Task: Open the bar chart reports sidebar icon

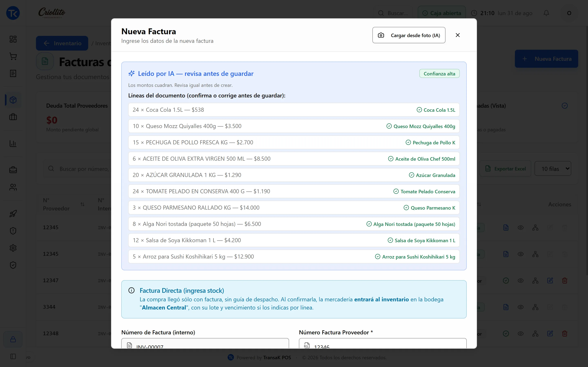Action: (13, 144)
